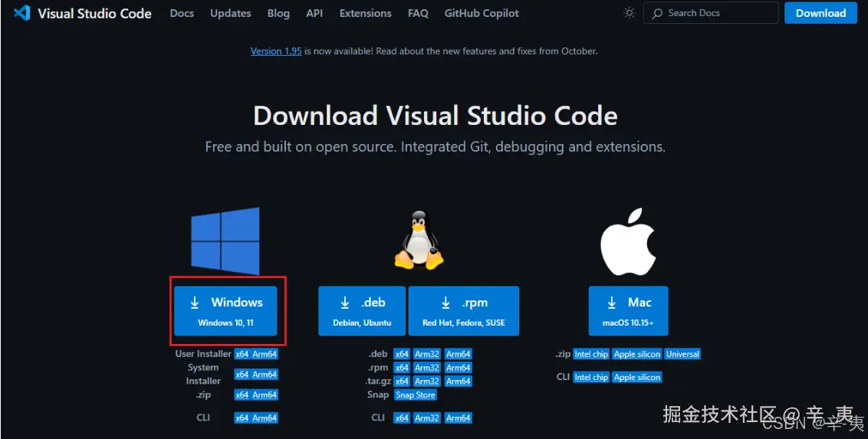Select Arm32 for Linux .rpm row

(427, 368)
